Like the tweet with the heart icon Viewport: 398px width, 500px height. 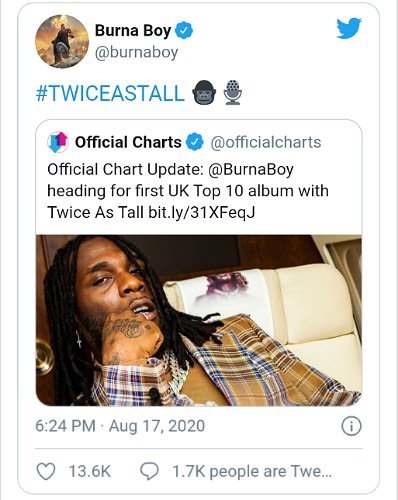click(x=45, y=471)
